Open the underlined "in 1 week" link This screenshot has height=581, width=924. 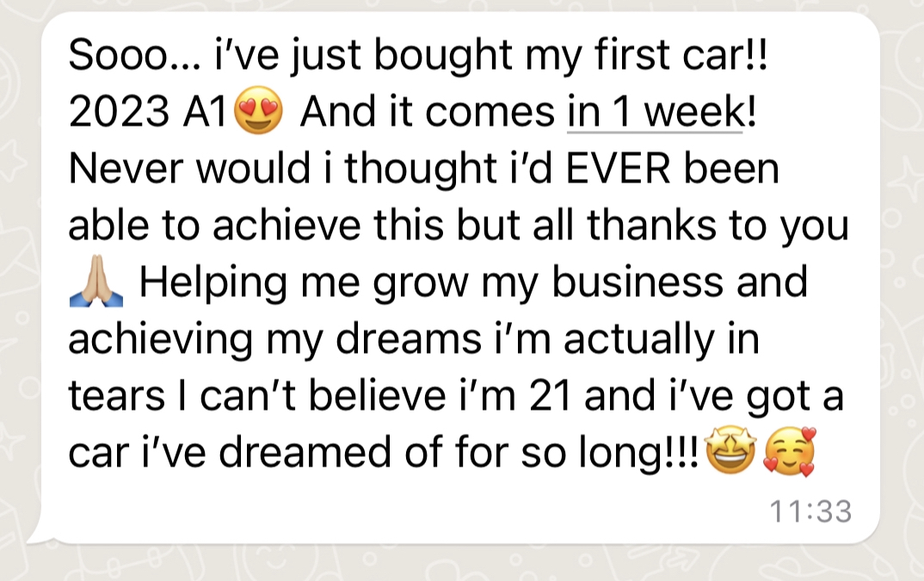[x=654, y=114]
